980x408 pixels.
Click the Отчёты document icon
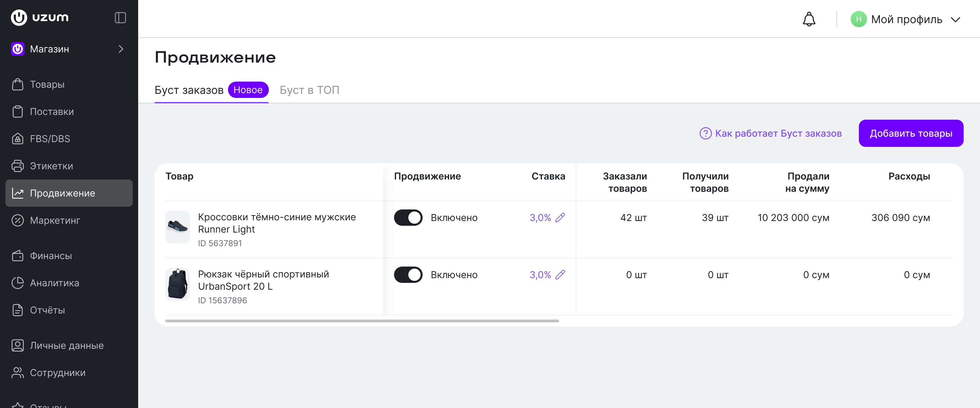(x=17, y=310)
